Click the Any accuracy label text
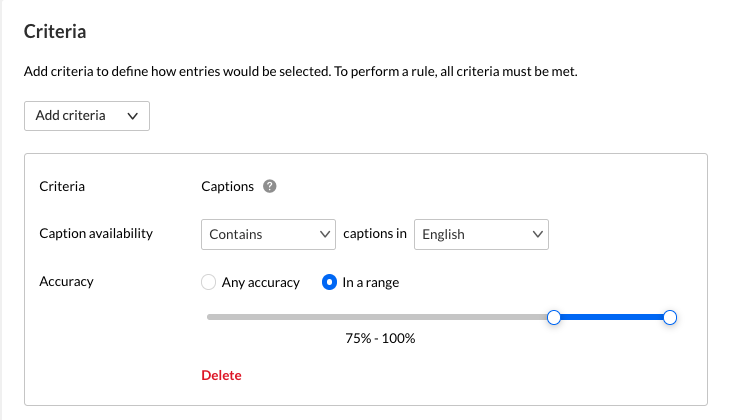740x420 pixels. coord(261,282)
